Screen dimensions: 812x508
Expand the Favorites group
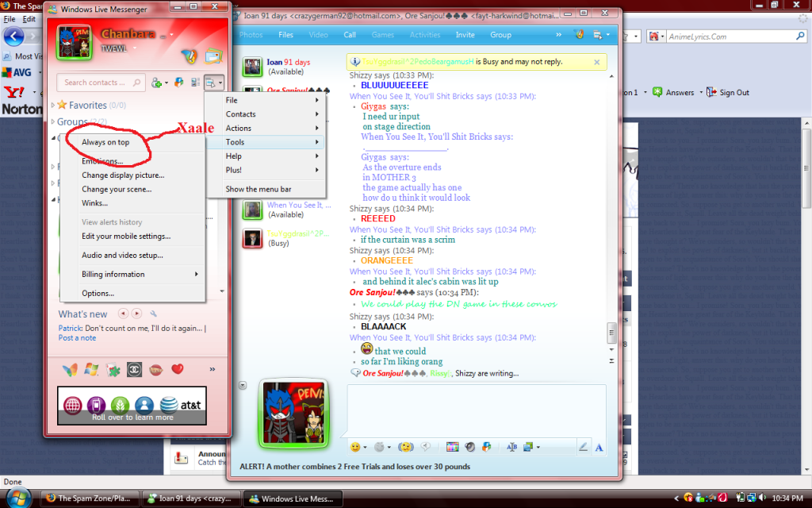[53, 105]
